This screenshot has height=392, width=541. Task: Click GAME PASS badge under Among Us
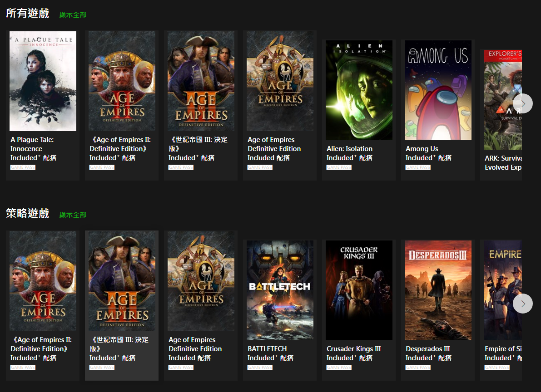coord(418,167)
